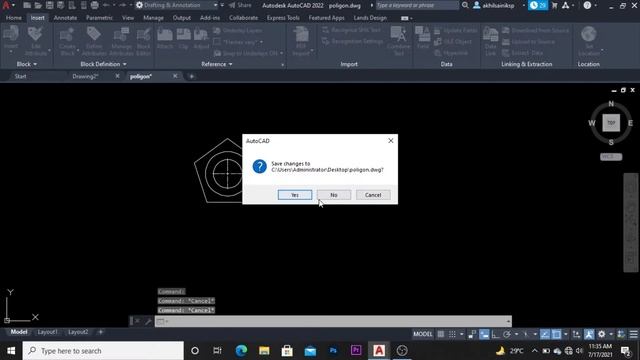Switch to the Layout2 tab
Viewport: 640px width, 360px height.
tap(78, 332)
